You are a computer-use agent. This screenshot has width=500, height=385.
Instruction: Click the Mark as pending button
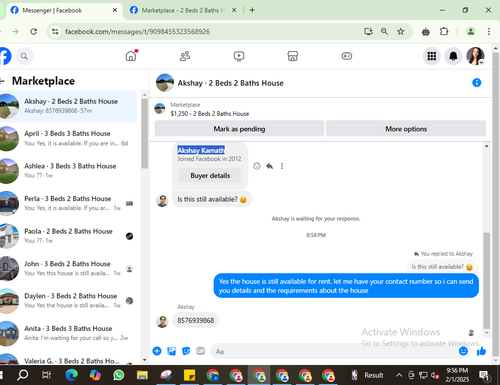239,129
